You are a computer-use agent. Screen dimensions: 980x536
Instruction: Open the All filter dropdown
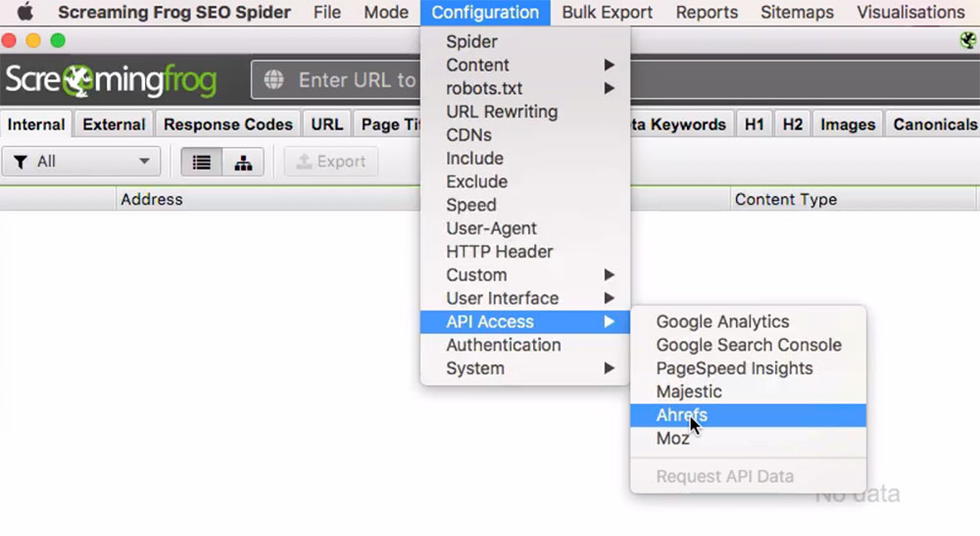click(x=81, y=162)
